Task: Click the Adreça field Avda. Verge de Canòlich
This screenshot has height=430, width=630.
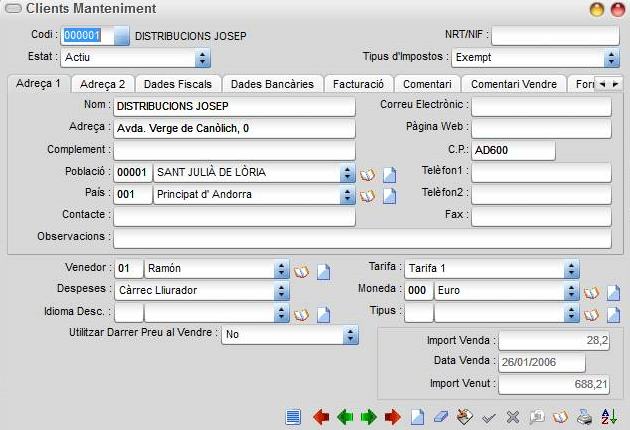Action: pos(234,129)
